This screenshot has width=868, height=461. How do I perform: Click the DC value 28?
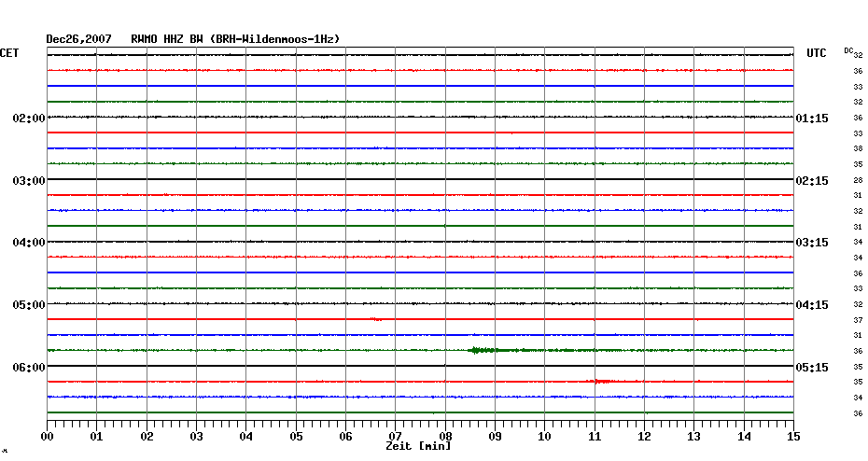(x=858, y=180)
